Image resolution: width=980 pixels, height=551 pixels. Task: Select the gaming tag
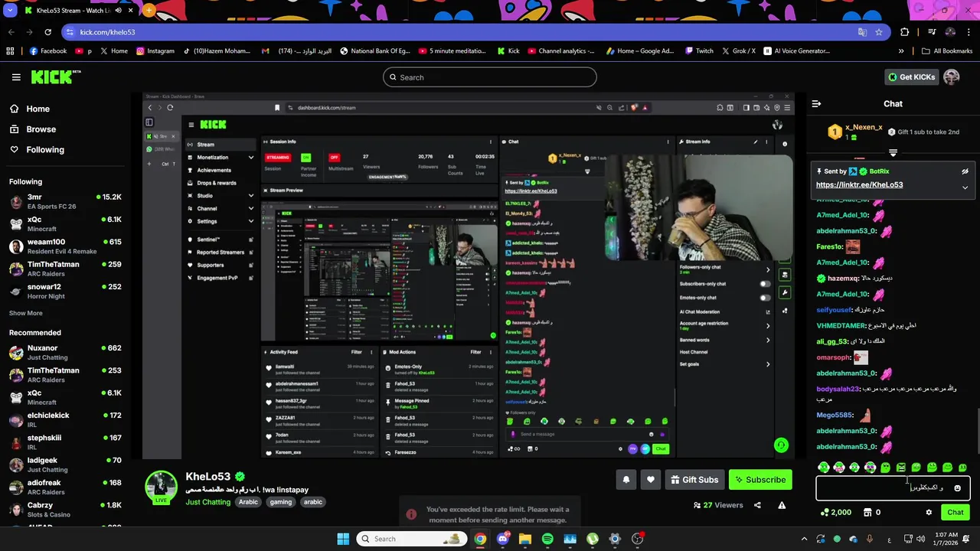pos(280,502)
